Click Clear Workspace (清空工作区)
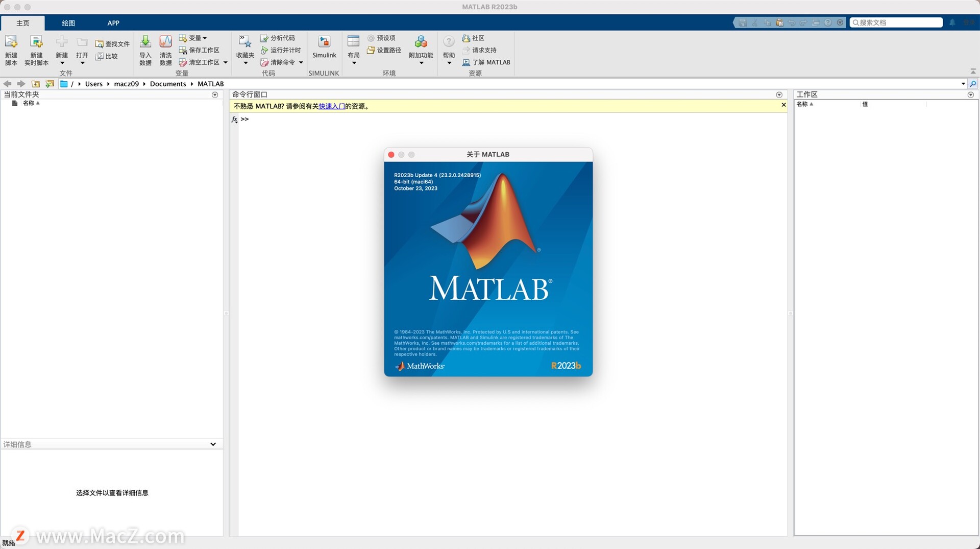 click(199, 62)
